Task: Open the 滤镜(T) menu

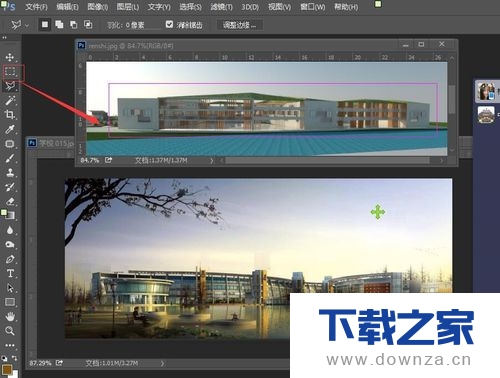Action: [x=221, y=7]
